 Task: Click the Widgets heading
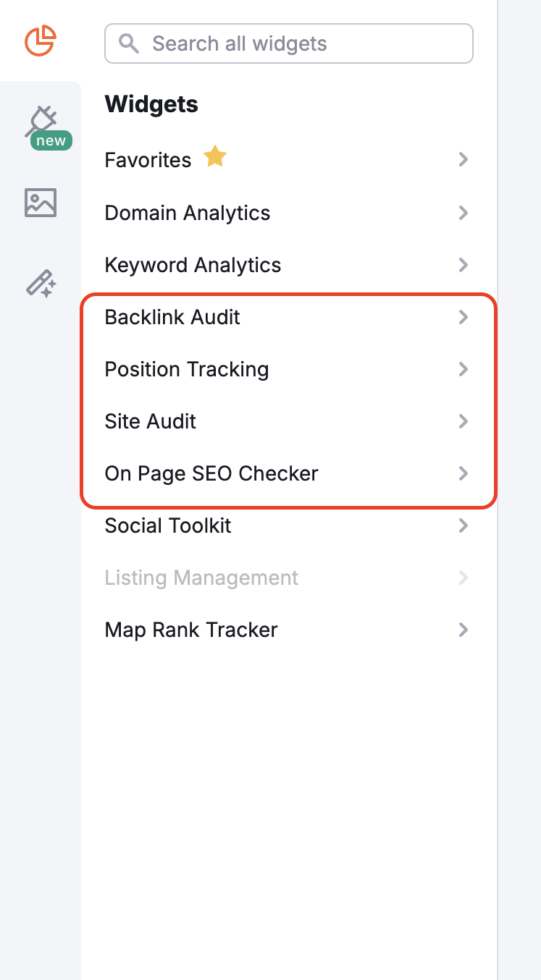151,104
